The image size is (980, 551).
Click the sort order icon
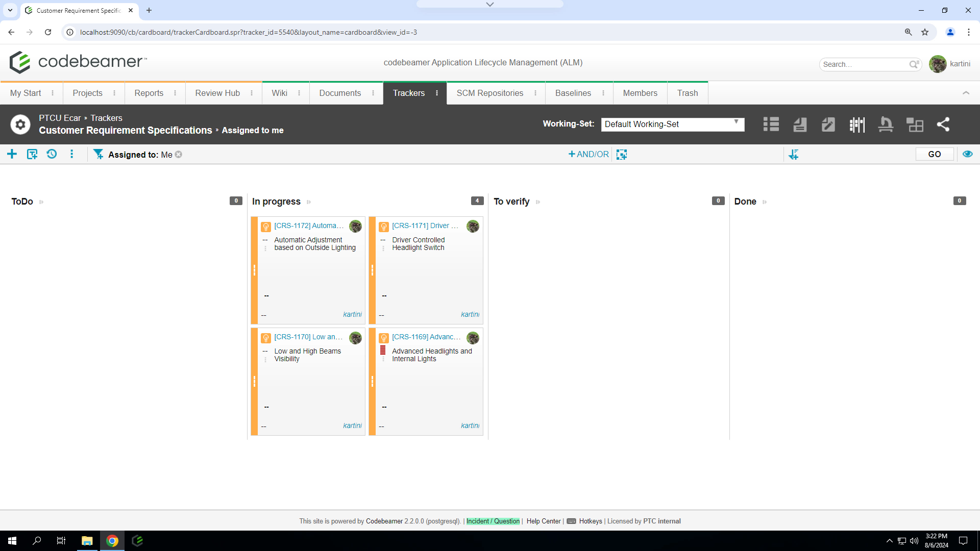tap(793, 154)
